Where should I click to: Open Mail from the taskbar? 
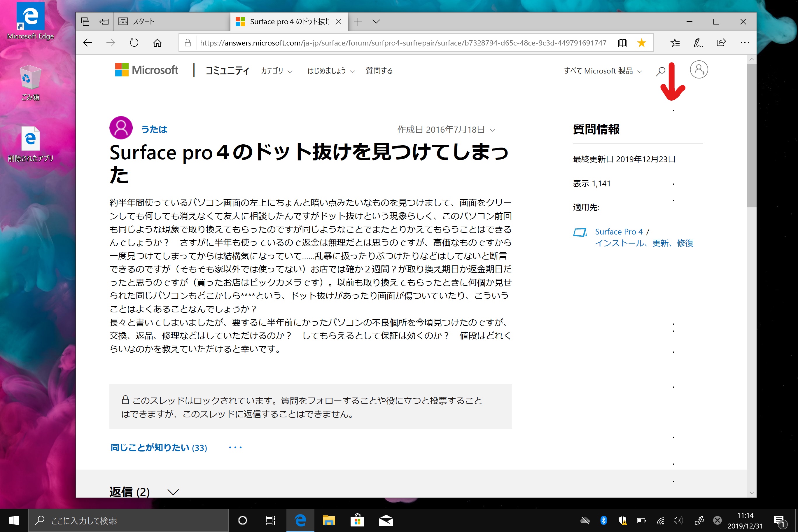[386, 520]
